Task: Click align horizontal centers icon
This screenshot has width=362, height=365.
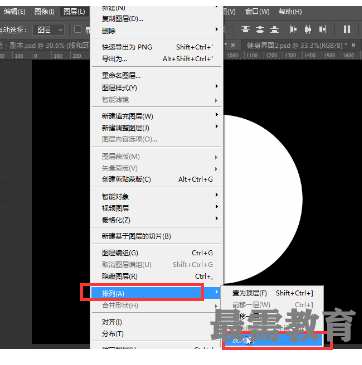Action: (x=308, y=30)
